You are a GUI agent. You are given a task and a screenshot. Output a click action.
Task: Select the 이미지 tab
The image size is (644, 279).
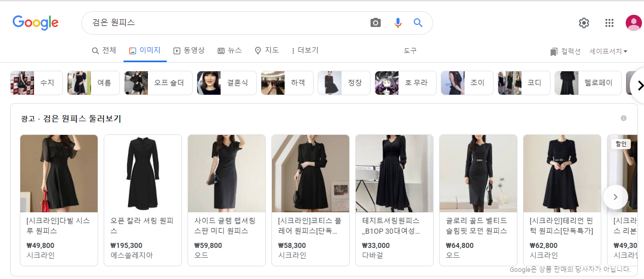(x=145, y=50)
